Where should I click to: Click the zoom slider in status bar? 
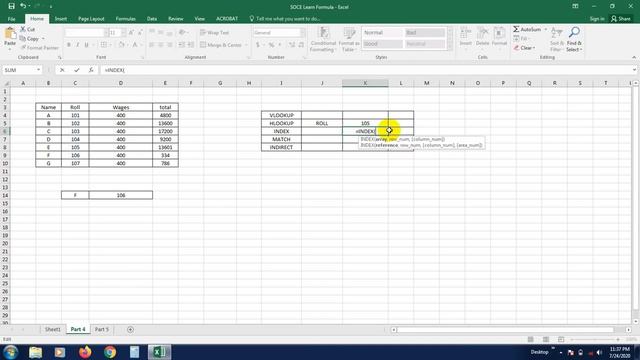tap(595, 340)
